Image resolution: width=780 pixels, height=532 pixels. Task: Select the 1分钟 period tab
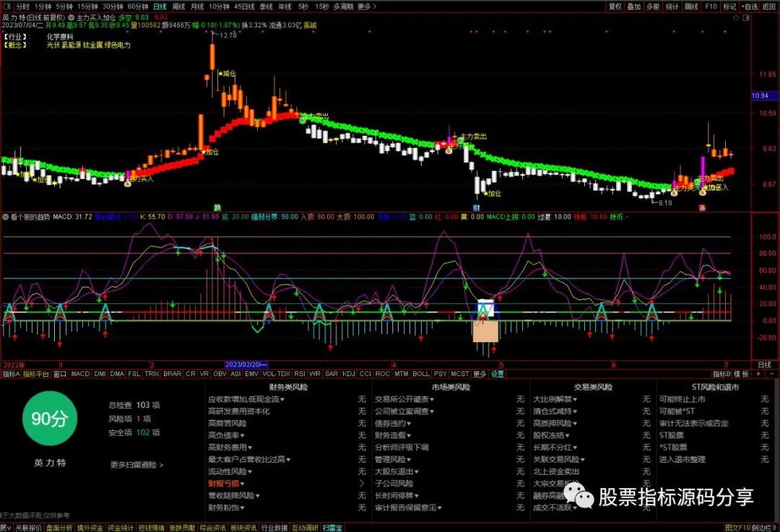click(x=43, y=6)
